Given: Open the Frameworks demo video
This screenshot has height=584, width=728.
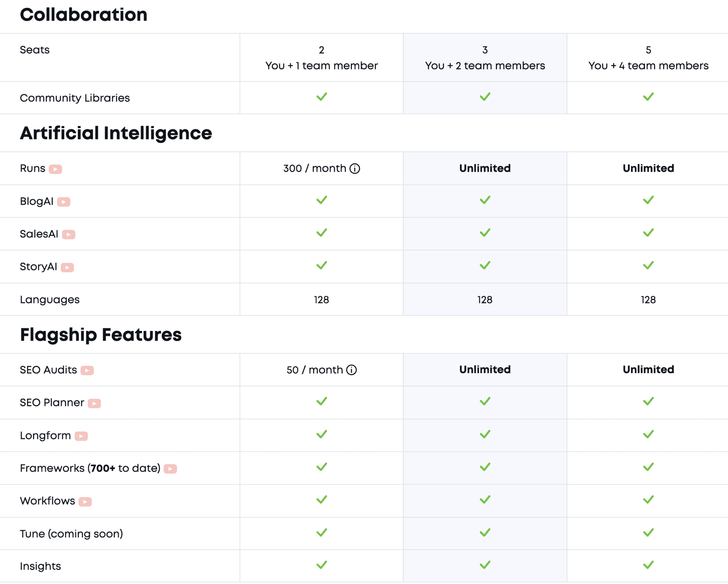Looking at the screenshot, I should (x=171, y=468).
